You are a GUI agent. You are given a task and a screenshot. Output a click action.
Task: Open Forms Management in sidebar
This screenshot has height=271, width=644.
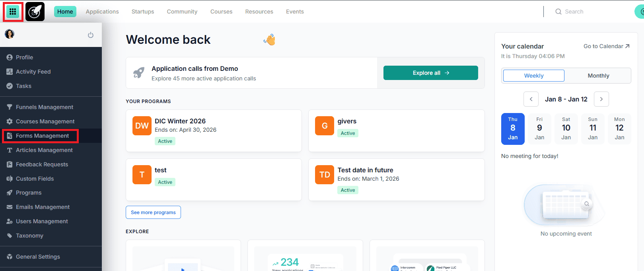[42, 136]
